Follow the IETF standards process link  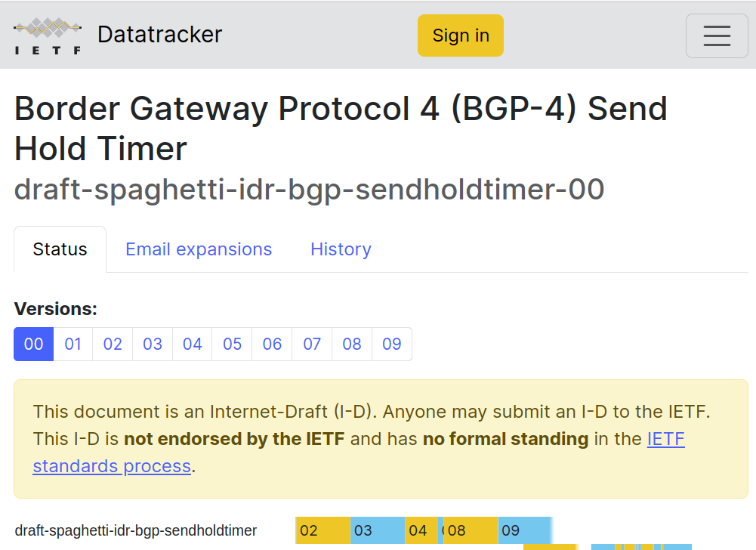[x=112, y=465]
